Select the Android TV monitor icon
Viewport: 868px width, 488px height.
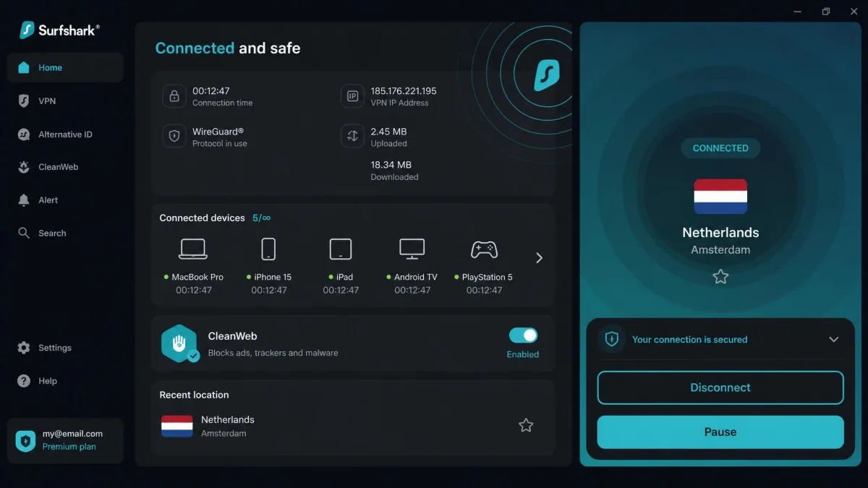pos(412,249)
